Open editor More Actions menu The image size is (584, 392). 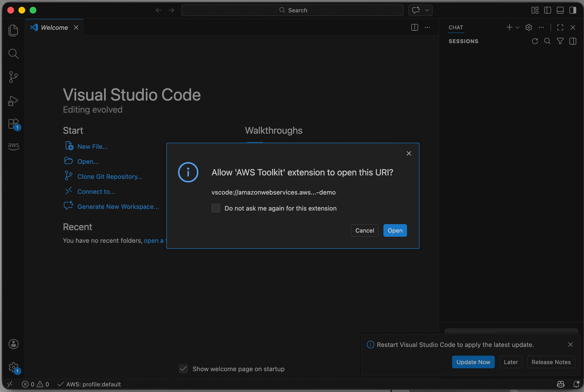pos(427,27)
